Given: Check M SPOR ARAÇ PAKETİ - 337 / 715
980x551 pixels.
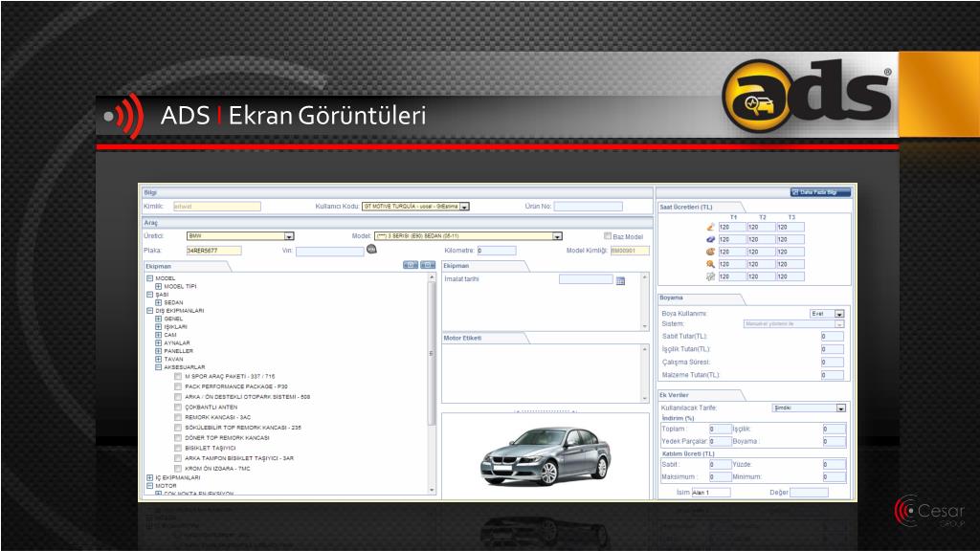Looking at the screenshot, I should pos(178,377).
